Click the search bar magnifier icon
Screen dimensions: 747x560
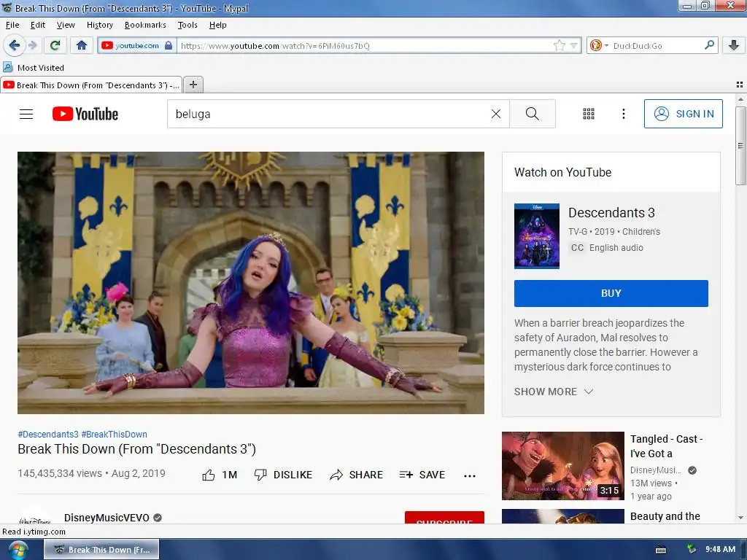[x=709, y=45]
